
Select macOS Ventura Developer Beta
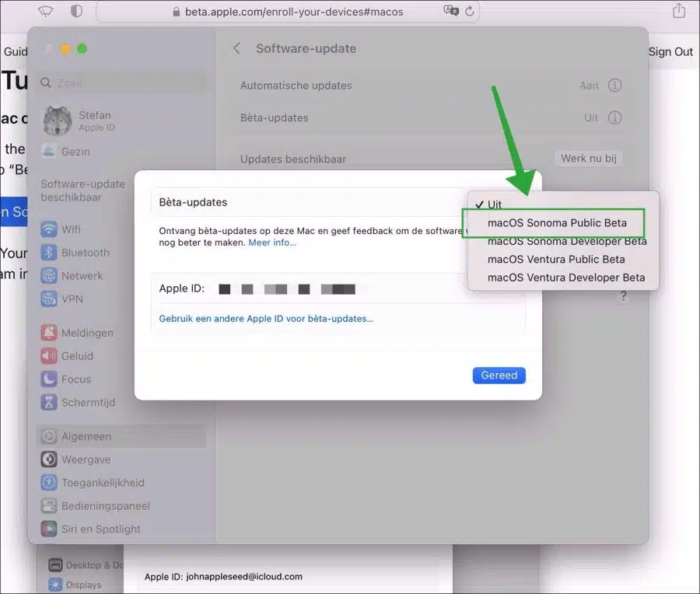(x=565, y=278)
